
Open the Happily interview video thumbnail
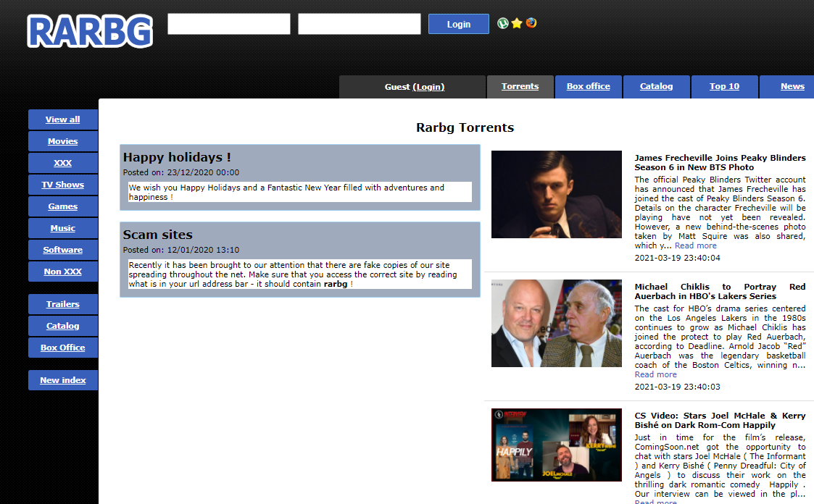click(x=557, y=445)
